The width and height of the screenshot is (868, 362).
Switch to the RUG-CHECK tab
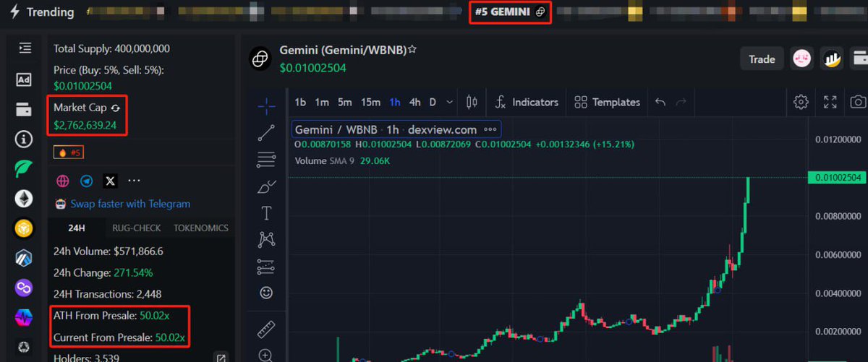pos(135,228)
